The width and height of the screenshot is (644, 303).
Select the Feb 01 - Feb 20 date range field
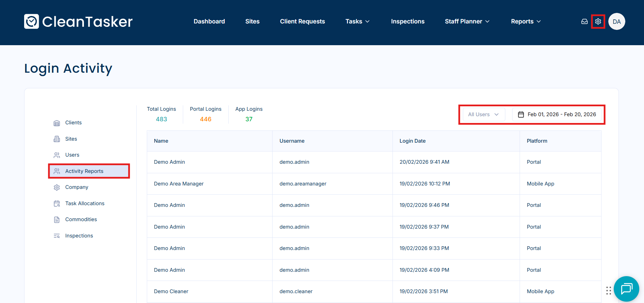click(561, 114)
